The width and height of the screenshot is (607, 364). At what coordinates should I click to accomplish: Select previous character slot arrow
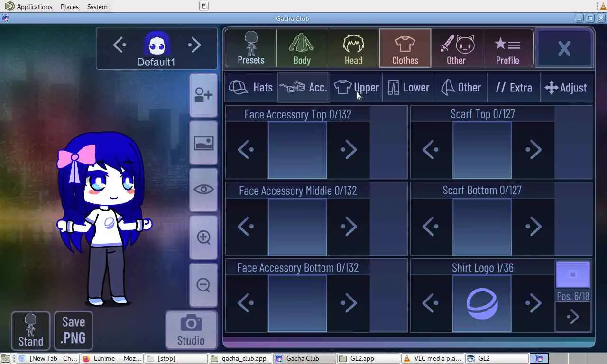click(120, 45)
